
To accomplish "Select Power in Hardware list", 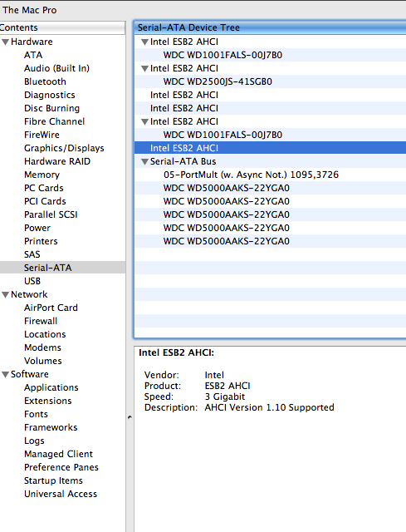I will (37, 228).
